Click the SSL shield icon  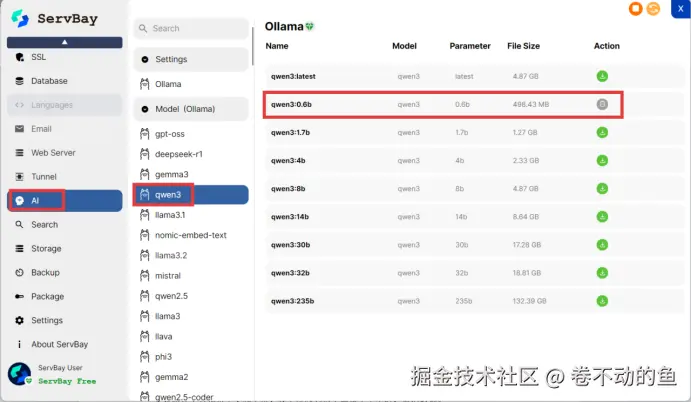(x=19, y=57)
